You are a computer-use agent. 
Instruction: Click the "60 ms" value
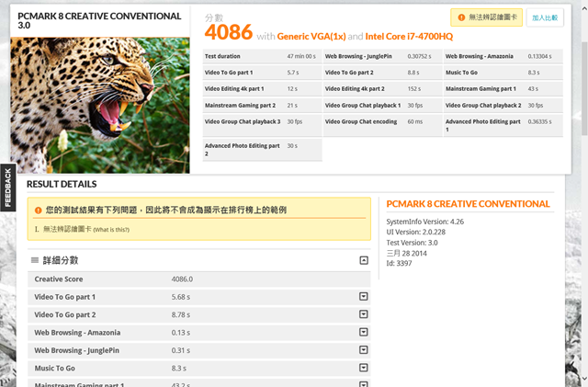(414, 121)
